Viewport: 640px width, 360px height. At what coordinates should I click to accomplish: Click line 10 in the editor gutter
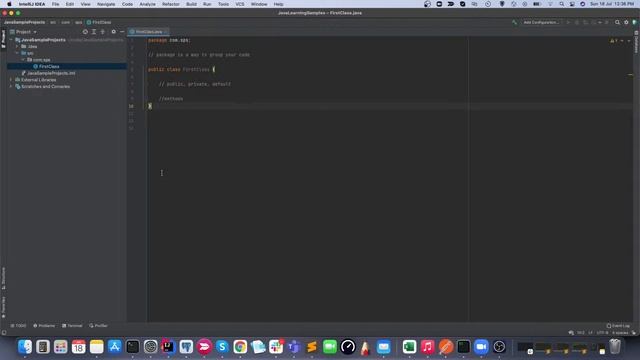pyautogui.click(x=131, y=106)
